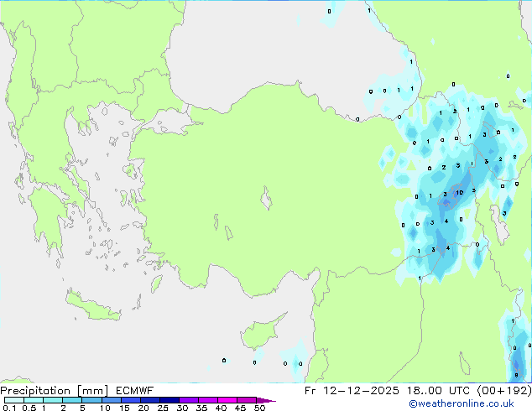Viewport: 532px width, 411px height.
Task: Click the date '12-12-2025' in the header
Action: pyautogui.click(x=361, y=391)
